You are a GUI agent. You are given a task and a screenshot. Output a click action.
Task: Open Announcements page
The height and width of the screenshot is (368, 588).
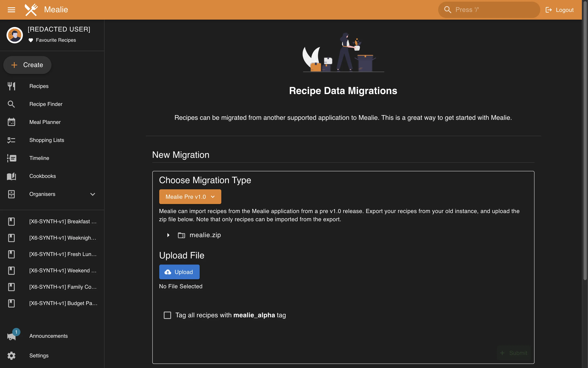[49, 336]
